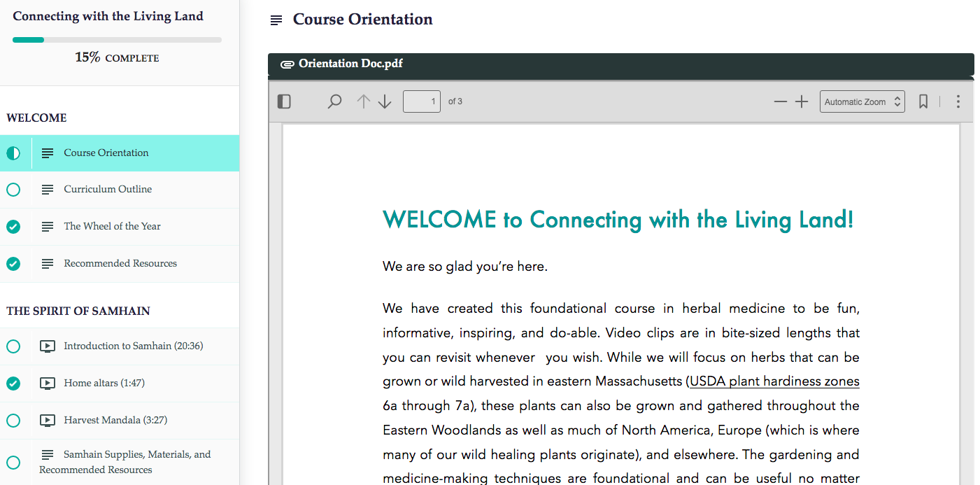Mark Curriculum Outline complete circle
The height and width of the screenshot is (485, 980).
(x=13, y=190)
